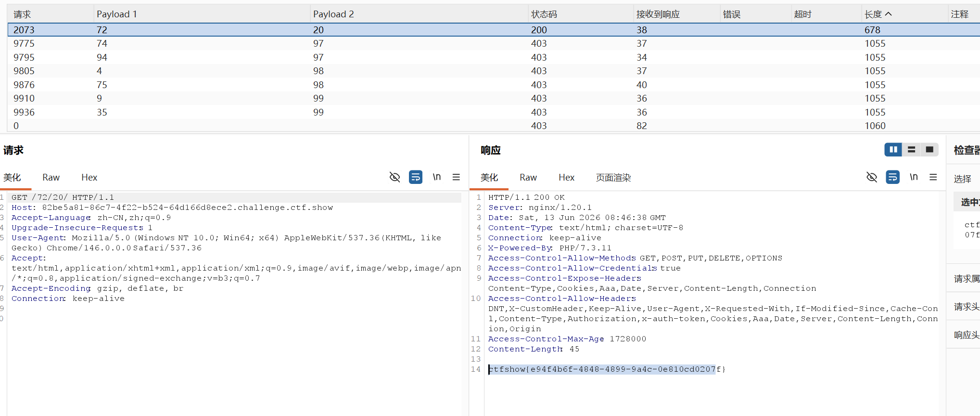Click Access-Control-Max-Age header line
The image size is (980, 416).
click(x=567, y=339)
